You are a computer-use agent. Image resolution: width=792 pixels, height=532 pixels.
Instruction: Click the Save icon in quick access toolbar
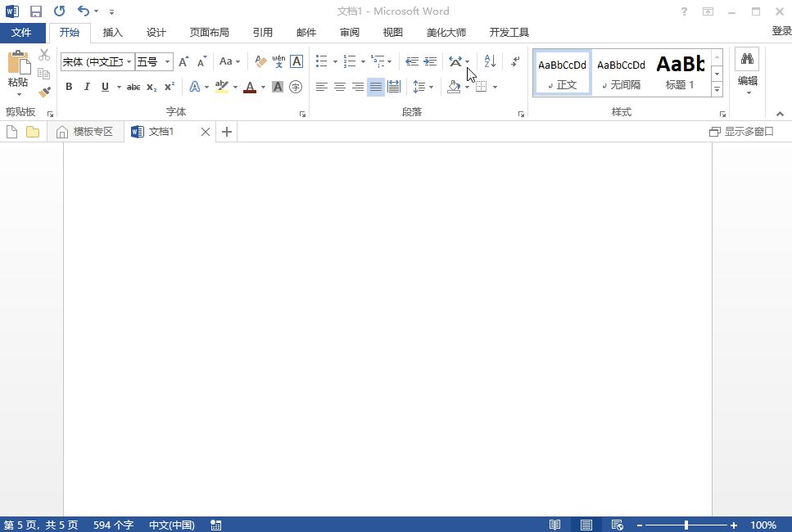[x=36, y=11]
